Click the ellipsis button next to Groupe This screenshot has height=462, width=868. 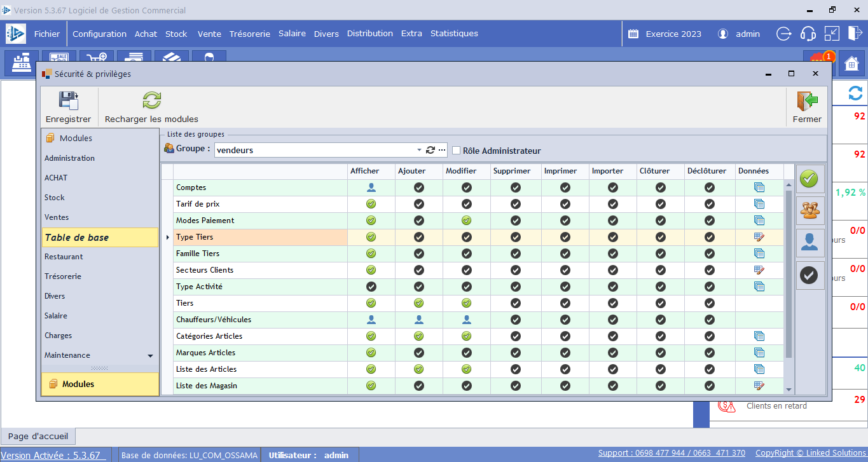point(442,150)
